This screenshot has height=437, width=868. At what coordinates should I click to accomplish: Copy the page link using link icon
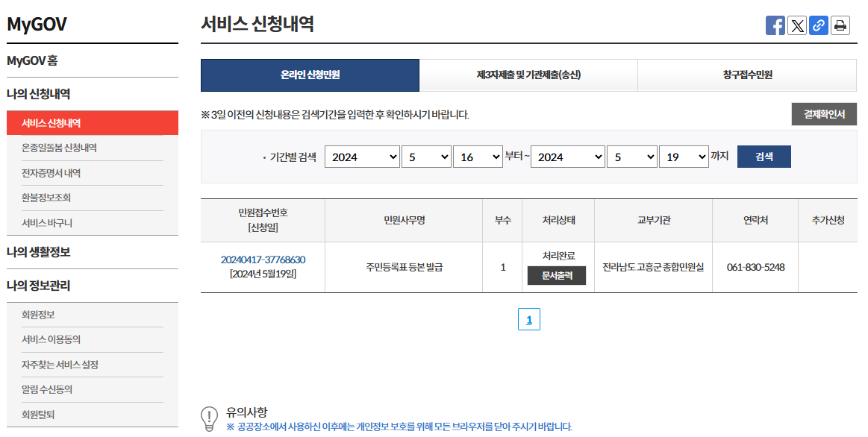818,25
